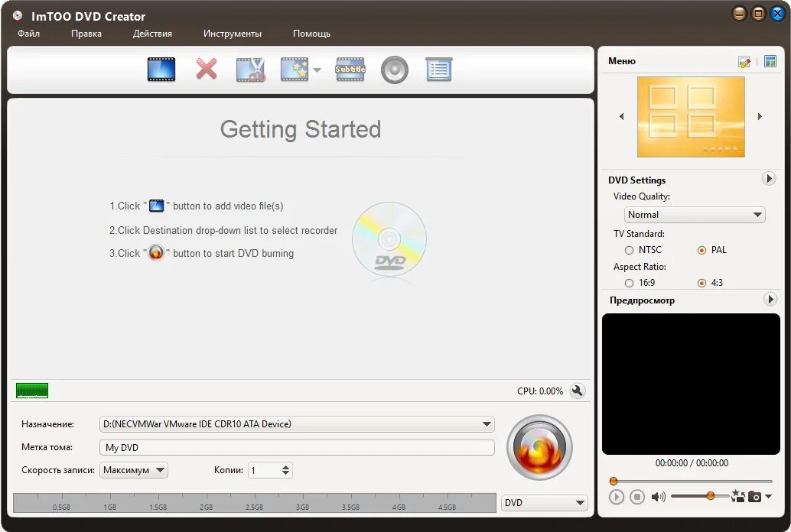Viewport: 791px width, 532px height.
Task: Choose 16:9 aspect ratio
Action: [x=629, y=283]
